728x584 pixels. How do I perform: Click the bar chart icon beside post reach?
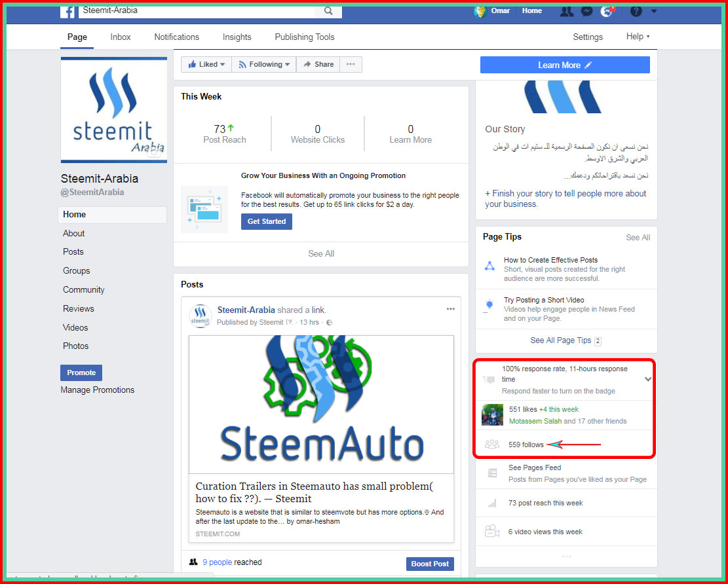coord(492,503)
